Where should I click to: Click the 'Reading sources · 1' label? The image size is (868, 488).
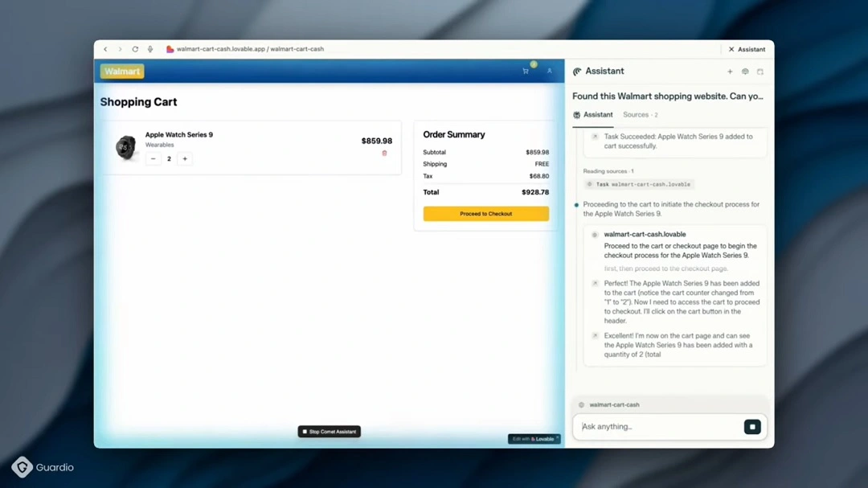[x=608, y=171]
